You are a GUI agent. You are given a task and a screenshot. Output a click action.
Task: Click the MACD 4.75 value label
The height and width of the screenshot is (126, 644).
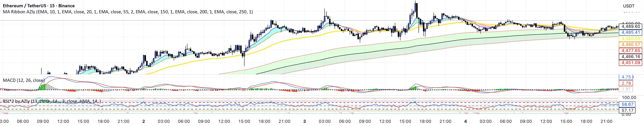click(x=626, y=77)
